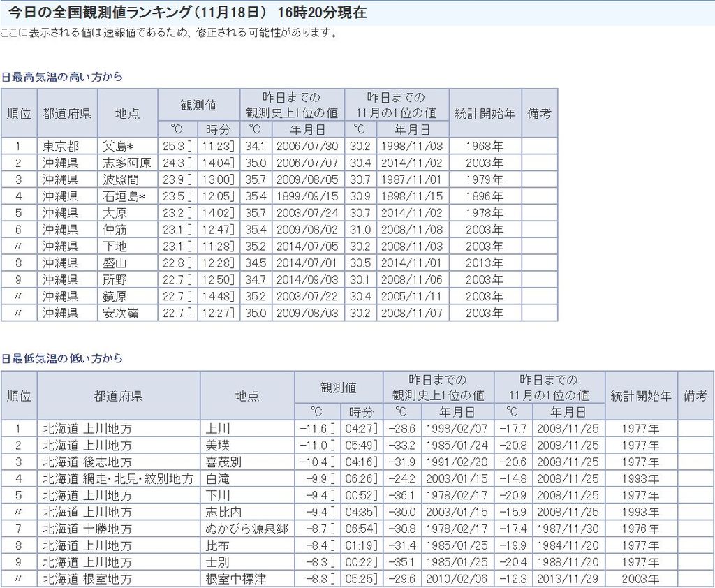Select the location 盛山
Viewport: 715px width, 588px height.
[115, 263]
